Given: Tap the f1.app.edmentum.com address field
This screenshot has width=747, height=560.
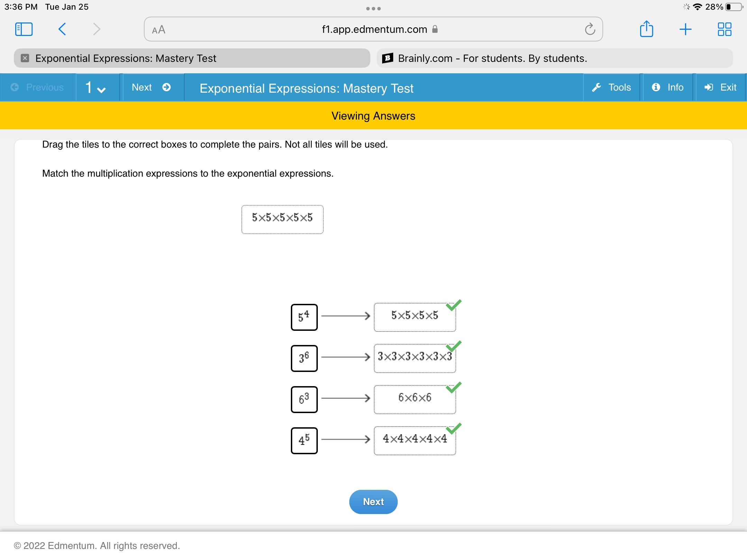Looking at the screenshot, I should pyautogui.click(x=374, y=29).
